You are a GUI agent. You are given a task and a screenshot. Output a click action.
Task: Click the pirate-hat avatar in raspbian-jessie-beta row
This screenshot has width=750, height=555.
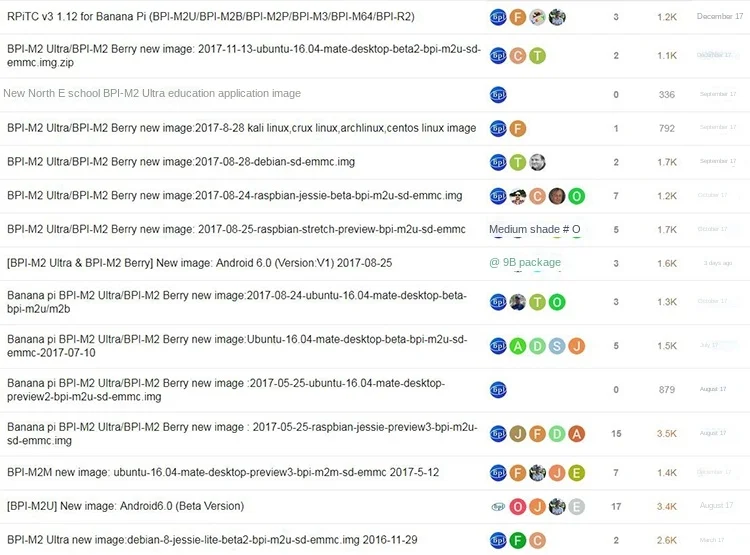(x=518, y=196)
